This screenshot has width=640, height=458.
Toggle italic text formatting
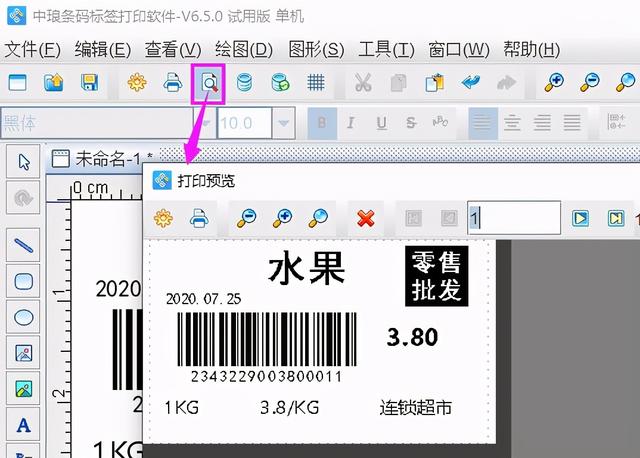pos(352,124)
